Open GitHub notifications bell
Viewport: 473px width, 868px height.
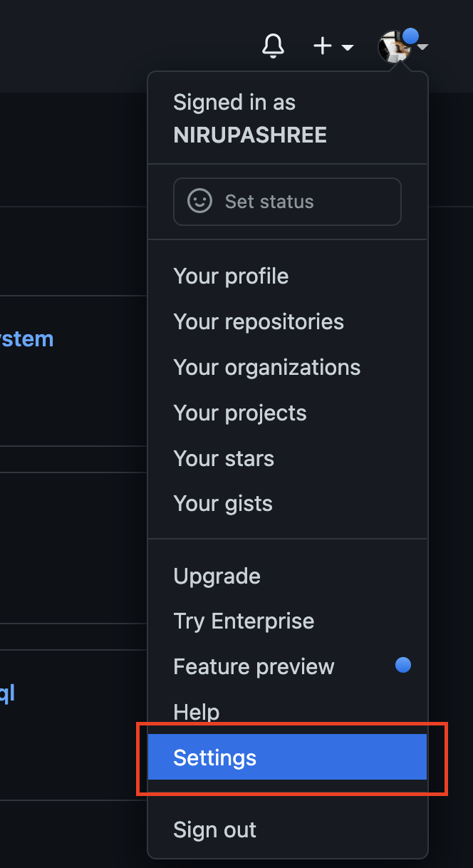click(x=273, y=46)
